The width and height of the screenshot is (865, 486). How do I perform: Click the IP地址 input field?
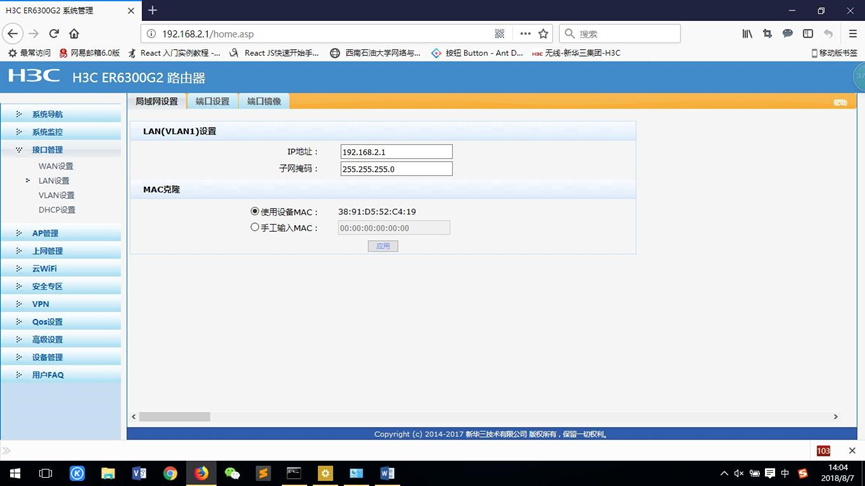coord(396,152)
